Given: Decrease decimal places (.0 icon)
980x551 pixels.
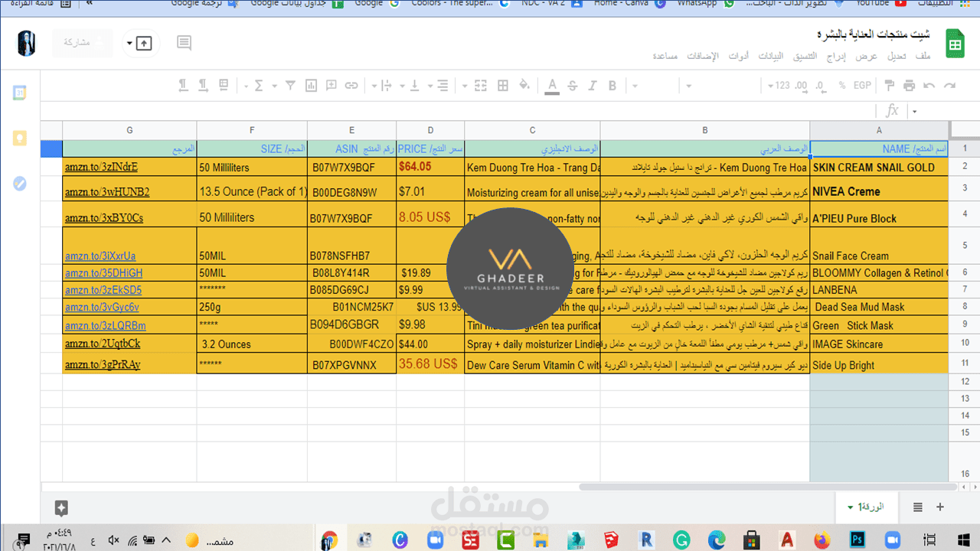Looking at the screenshot, I should coord(821,86).
